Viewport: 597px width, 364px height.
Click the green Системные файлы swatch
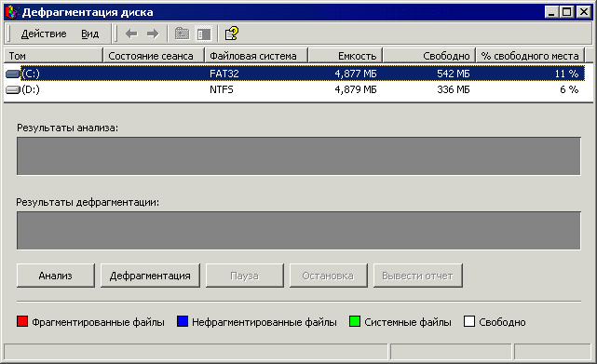click(x=355, y=321)
